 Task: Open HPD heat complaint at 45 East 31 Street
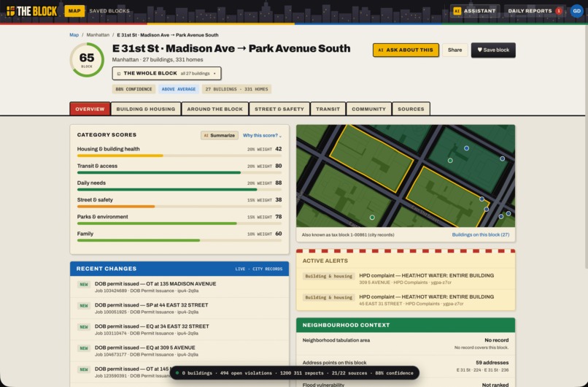pyautogui.click(x=406, y=300)
